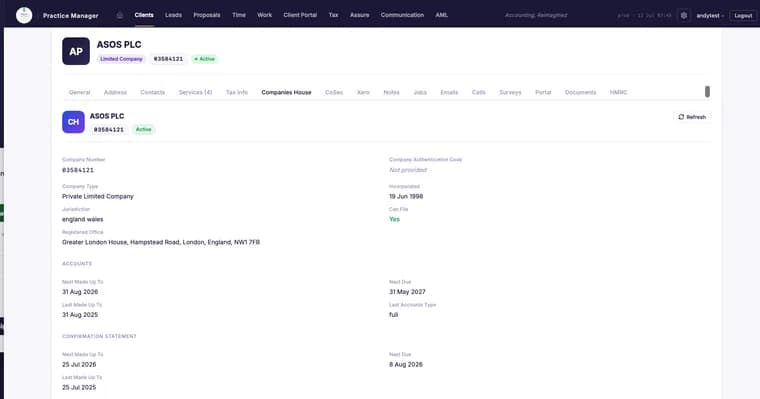This screenshot has width=760, height=399.
Task: Open the Work menu
Action: pyautogui.click(x=265, y=15)
